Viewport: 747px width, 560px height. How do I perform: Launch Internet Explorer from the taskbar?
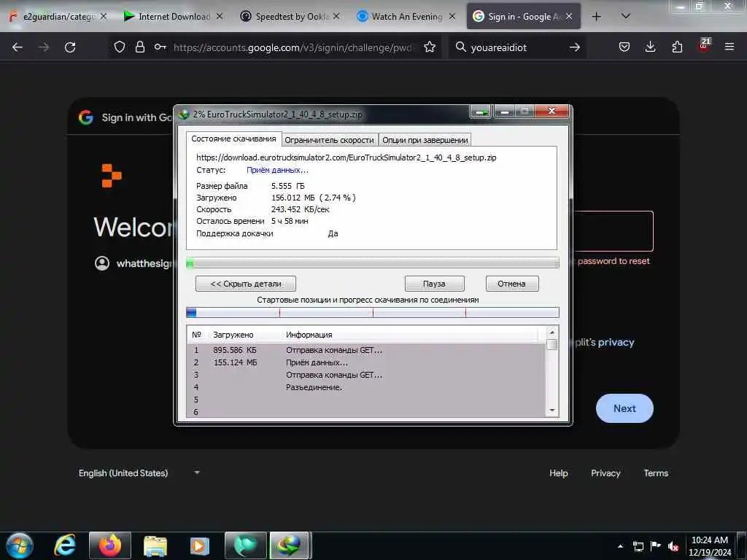(x=65, y=545)
